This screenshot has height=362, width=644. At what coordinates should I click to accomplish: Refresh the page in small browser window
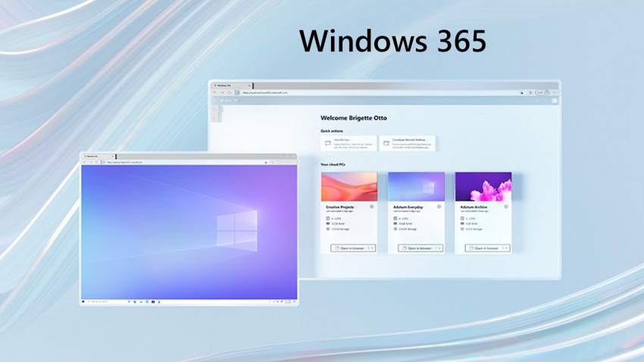tap(97, 162)
